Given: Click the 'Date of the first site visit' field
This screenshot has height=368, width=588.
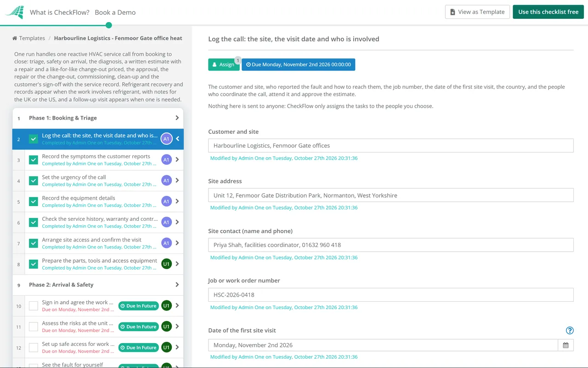Looking at the screenshot, I should 383,345.
